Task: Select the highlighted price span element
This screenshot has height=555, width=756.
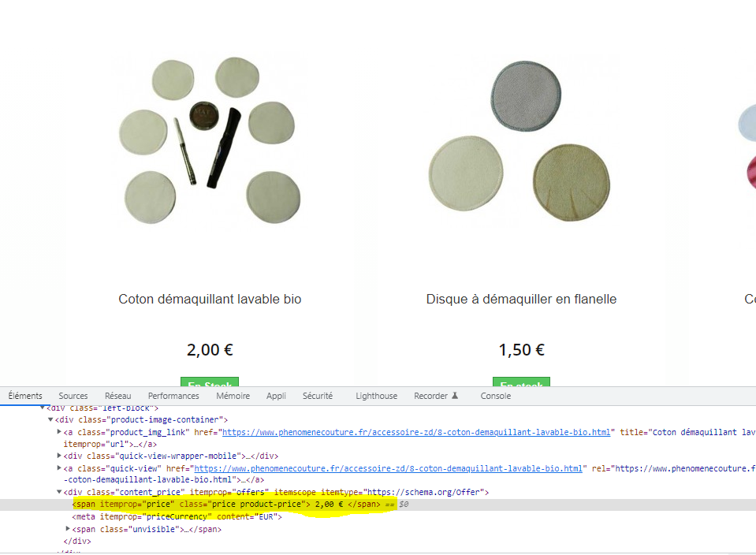Action: tap(236, 504)
